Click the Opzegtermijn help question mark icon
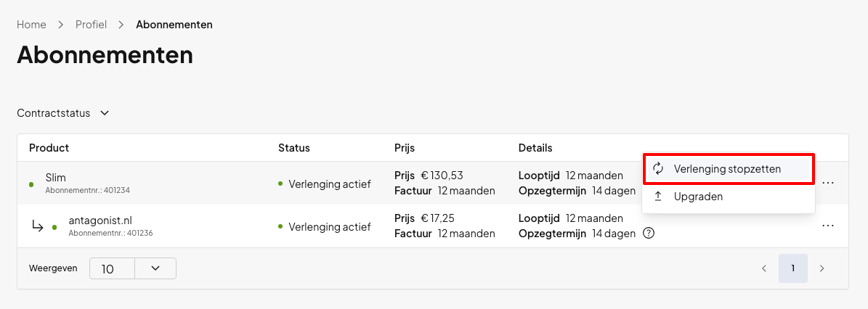 (649, 234)
